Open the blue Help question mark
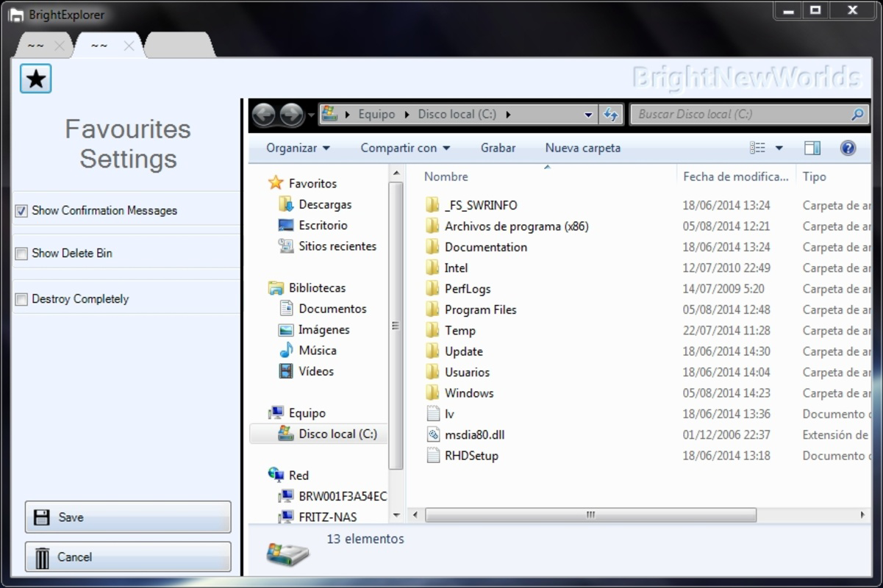This screenshot has width=883, height=588. pyautogui.click(x=848, y=148)
